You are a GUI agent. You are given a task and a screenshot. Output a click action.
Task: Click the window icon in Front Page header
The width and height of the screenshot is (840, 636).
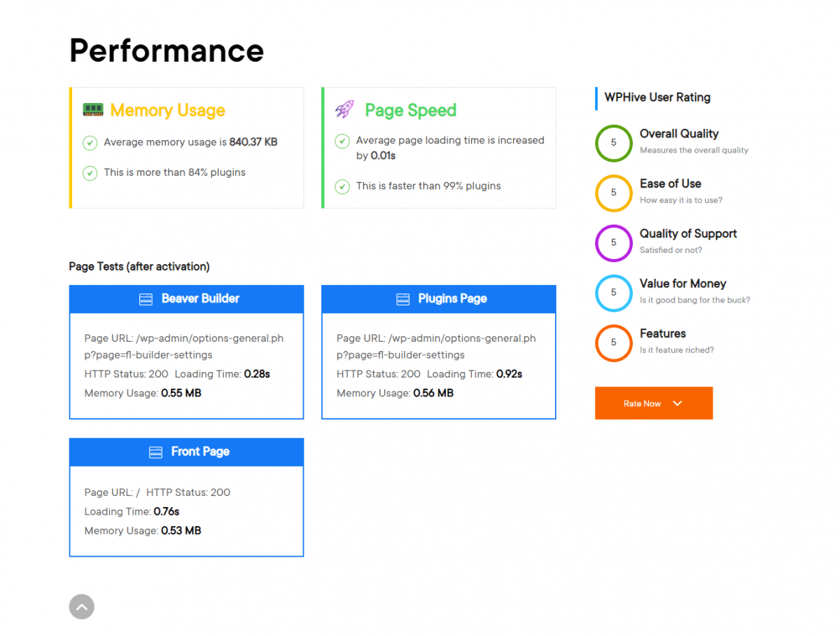click(x=155, y=452)
